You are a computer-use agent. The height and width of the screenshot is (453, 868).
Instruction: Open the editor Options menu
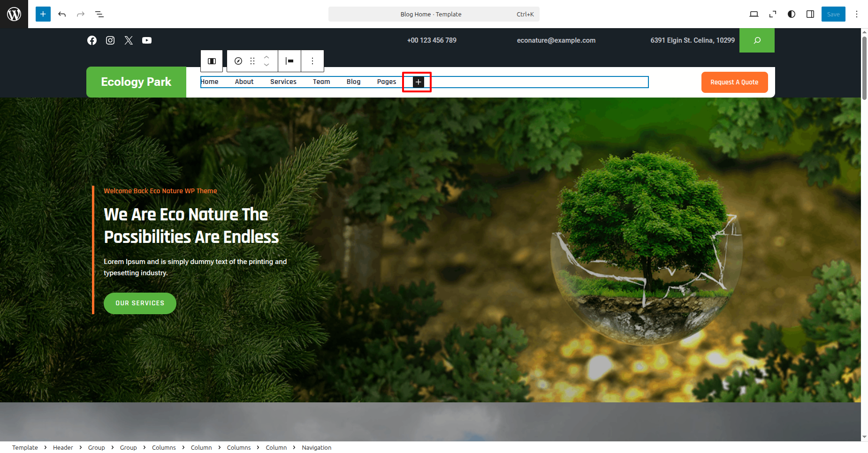pos(857,14)
